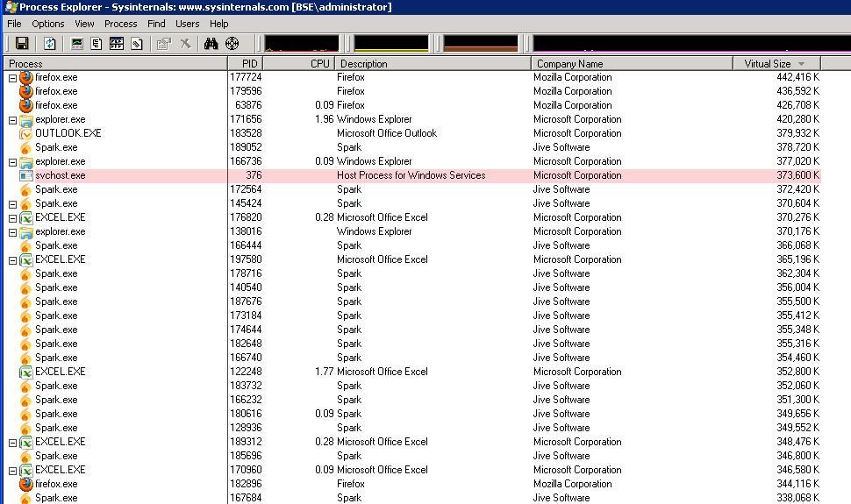Click the Firefox icon for PID 182896
The width and height of the screenshot is (851, 504).
click(26, 484)
